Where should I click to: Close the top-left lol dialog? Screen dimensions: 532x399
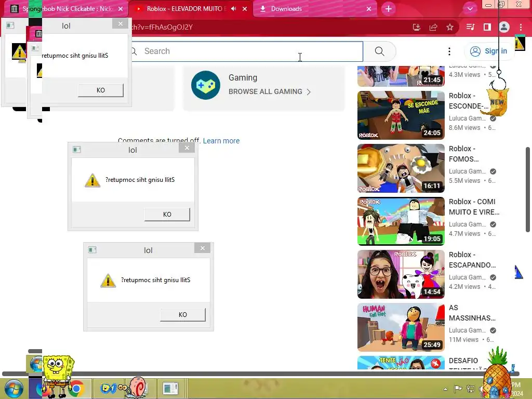[120, 23]
